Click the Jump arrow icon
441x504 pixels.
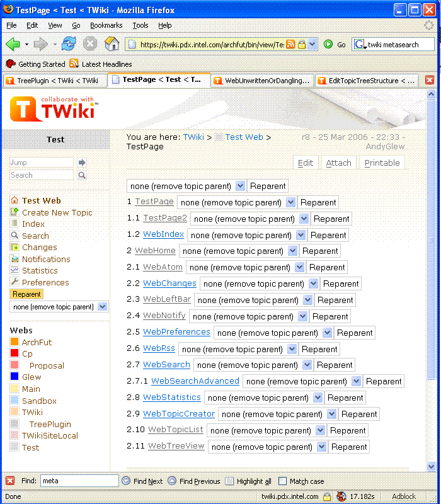pyautogui.click(x=82, y=163)
